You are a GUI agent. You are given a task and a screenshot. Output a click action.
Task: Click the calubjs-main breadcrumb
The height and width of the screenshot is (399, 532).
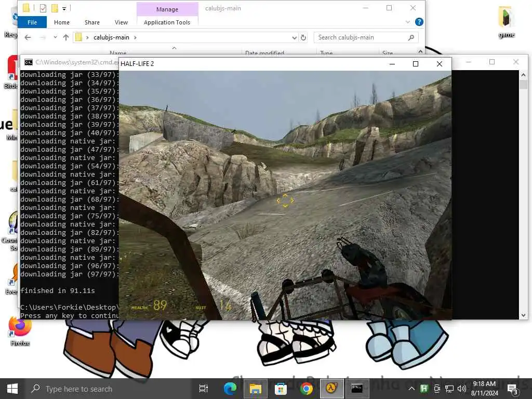click(111, 37)
